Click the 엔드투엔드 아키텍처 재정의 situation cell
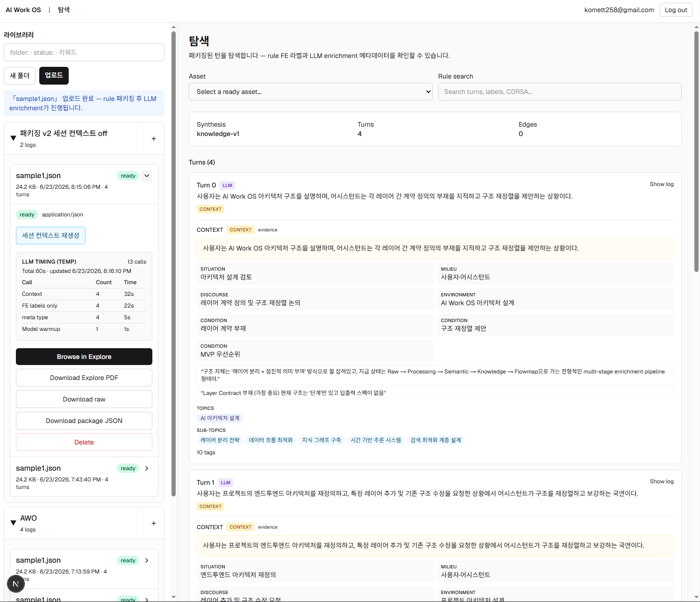The image size is (700, 602). point(315,571)
